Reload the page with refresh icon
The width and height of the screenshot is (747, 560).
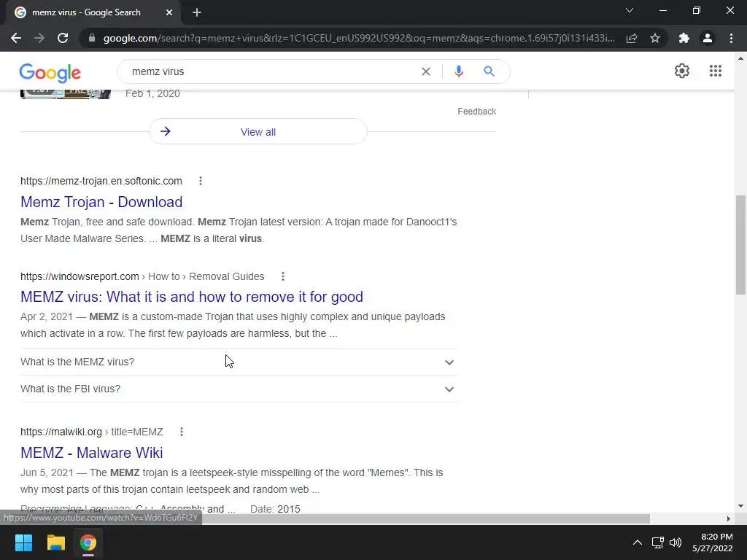click(63, 38)
